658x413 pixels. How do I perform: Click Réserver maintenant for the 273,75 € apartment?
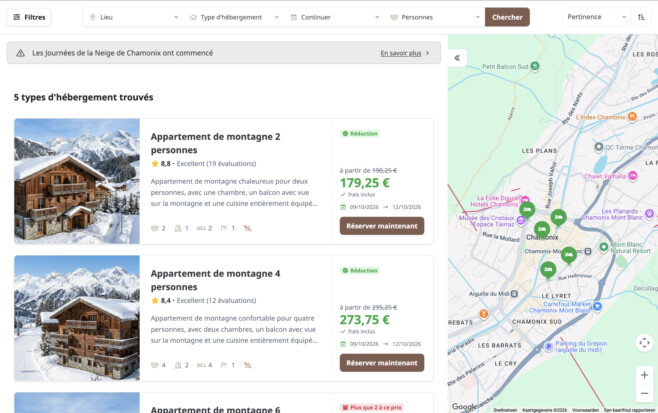pos(382,363)
